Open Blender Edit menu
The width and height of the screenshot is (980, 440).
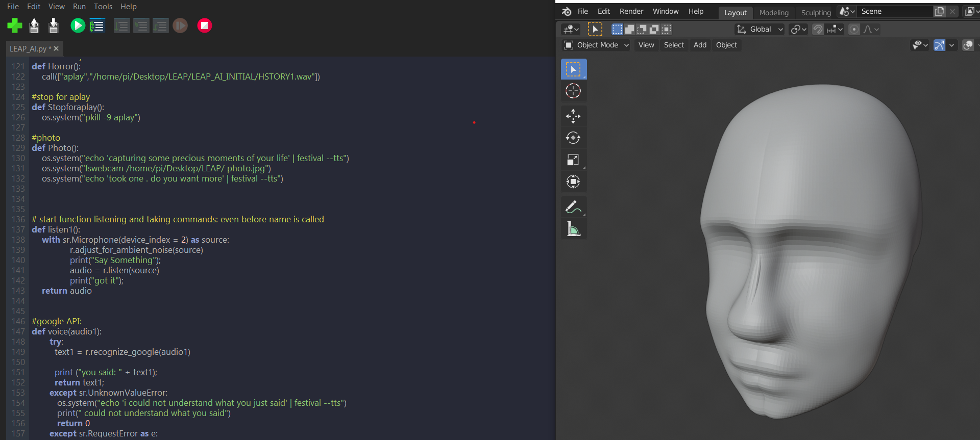tap(604, 11)
